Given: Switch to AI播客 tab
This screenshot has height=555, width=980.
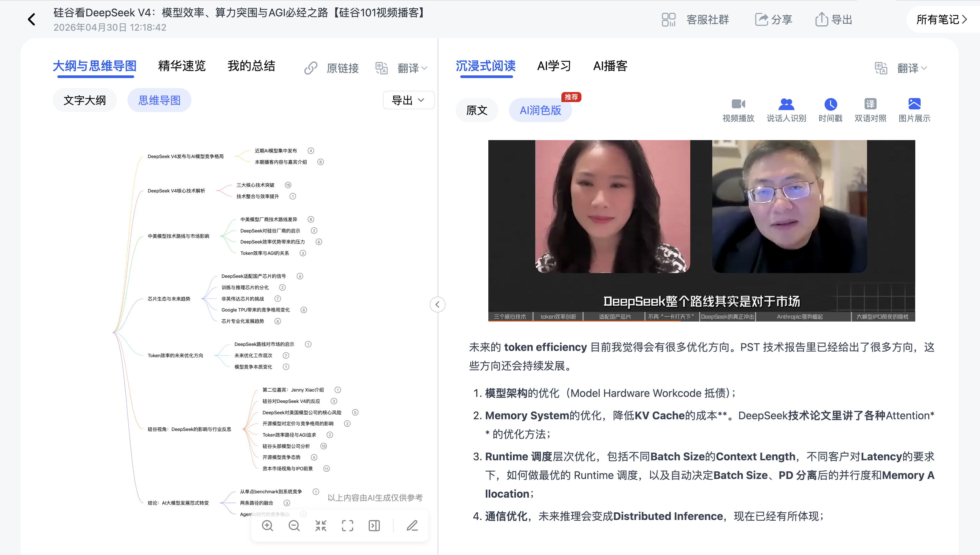Looking at the screenshot, I should pos(610,66).
